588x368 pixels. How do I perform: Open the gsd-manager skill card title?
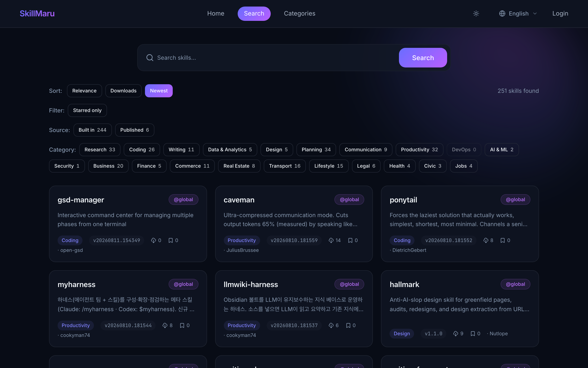pyautogui.click(x=81, y=200)
